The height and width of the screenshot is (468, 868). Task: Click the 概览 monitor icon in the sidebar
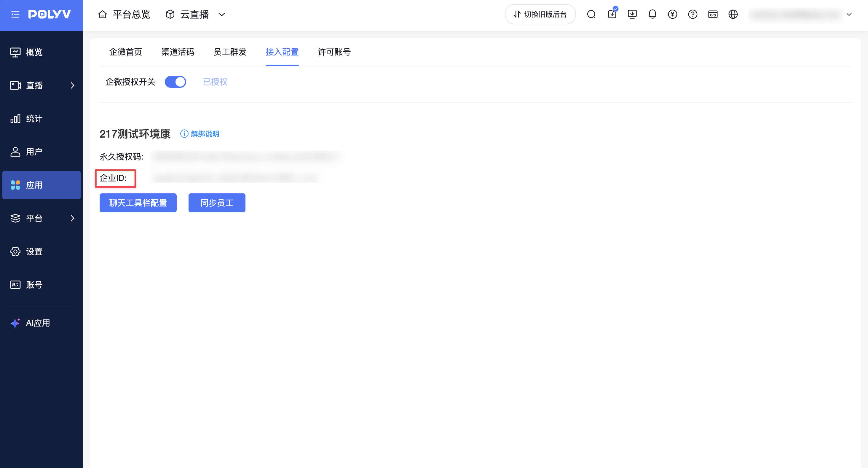click(15, 52)
